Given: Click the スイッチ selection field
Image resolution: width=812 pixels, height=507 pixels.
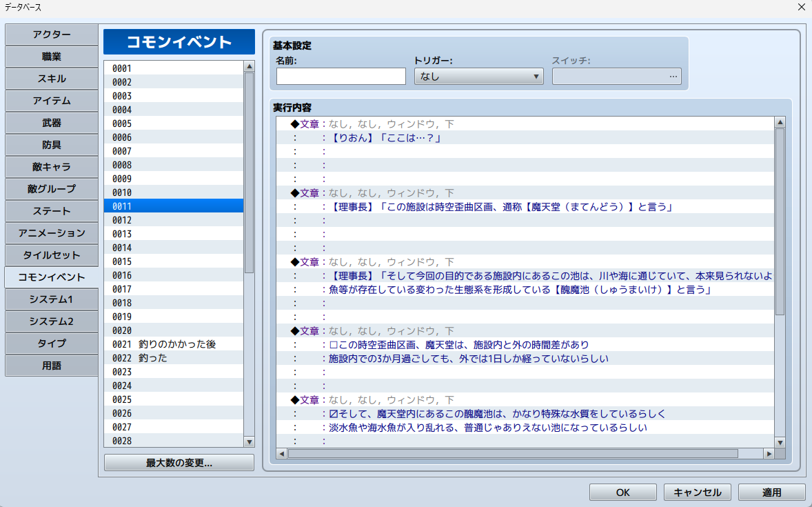Looking at the screenshot, I should [x=616, y=76].
